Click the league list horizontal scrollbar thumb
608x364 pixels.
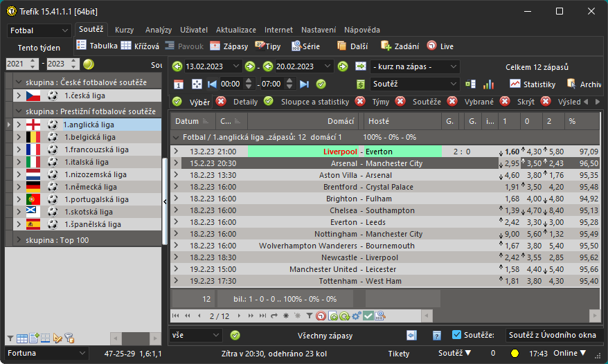coord(136,338)
